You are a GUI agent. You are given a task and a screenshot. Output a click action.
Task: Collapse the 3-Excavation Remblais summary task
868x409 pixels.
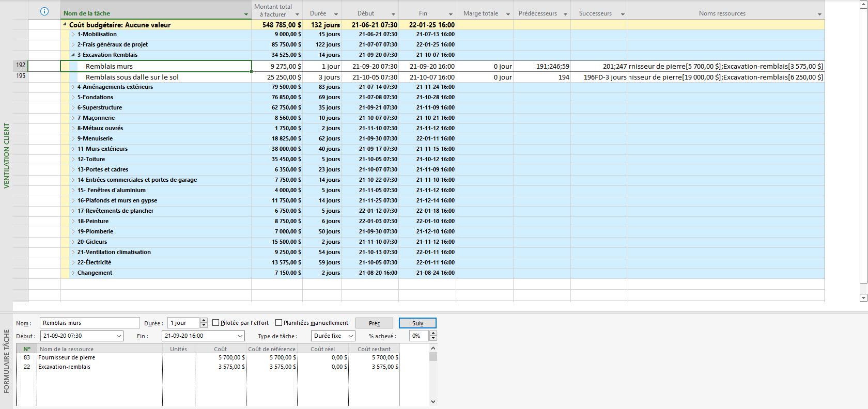pyautogui.click(x=73, y=55)
